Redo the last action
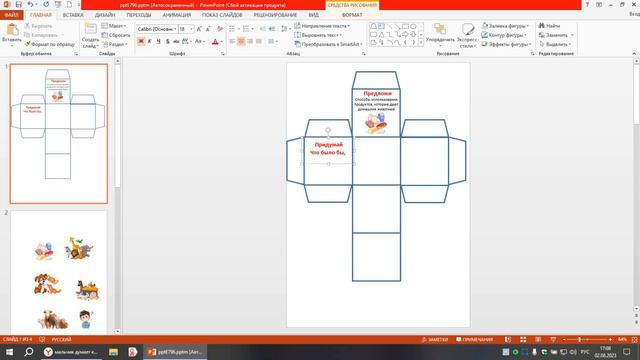 (46, 4)
